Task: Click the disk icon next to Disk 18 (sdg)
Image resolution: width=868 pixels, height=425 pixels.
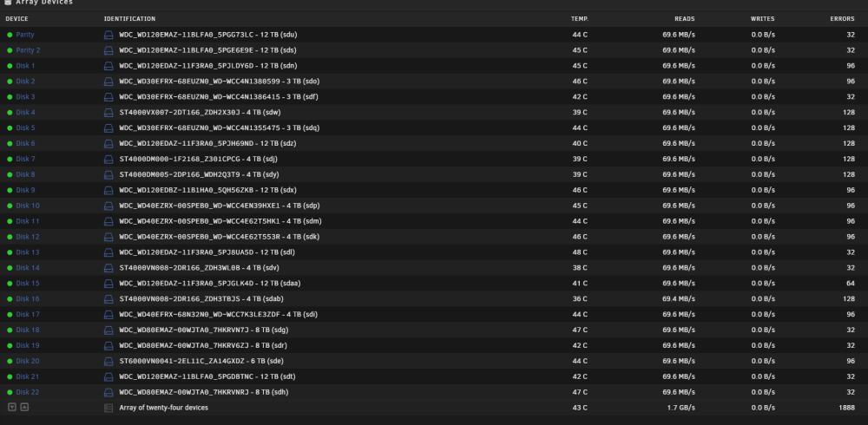Action: [108, 330]
